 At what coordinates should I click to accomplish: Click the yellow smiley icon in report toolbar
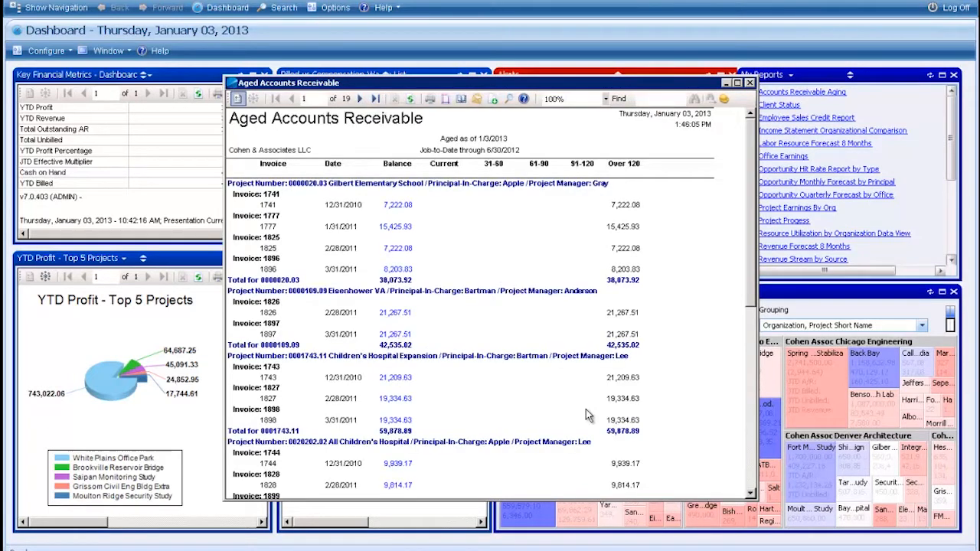click(724, 99)
